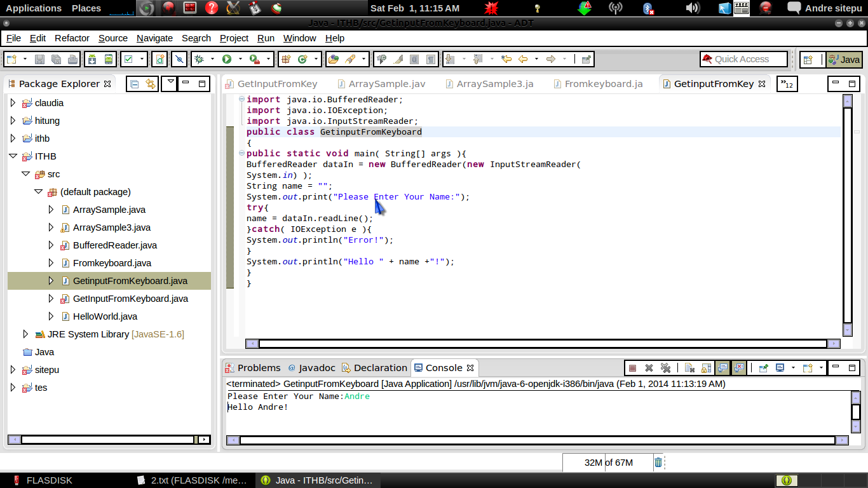868x488 pixels.
Task: Open the Refactor menu
Action: (71, 38)
